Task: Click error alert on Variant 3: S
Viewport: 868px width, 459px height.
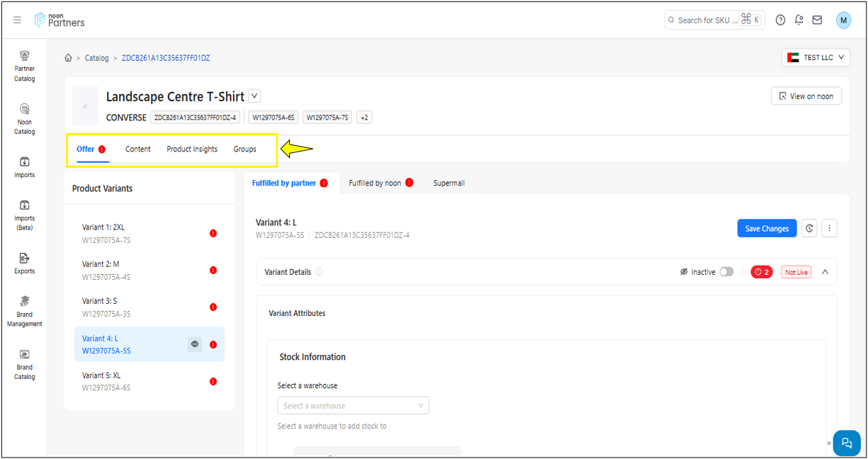Action: (x=213, y=307)
